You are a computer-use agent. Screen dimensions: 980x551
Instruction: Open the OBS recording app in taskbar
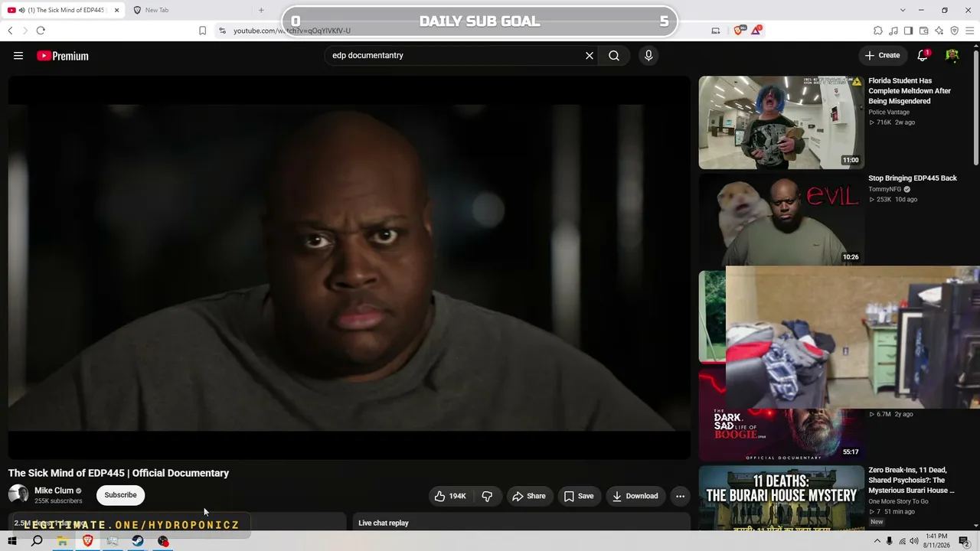[163, 541]
